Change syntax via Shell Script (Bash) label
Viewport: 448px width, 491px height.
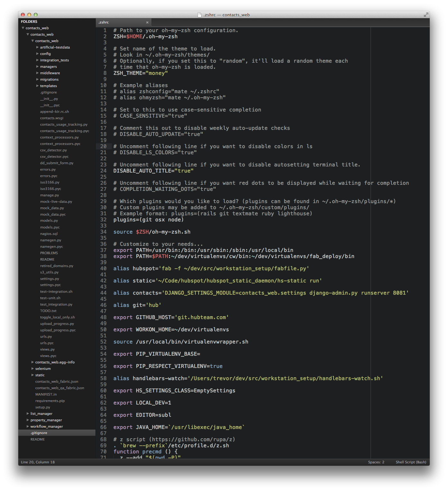[x=411, y=462]
